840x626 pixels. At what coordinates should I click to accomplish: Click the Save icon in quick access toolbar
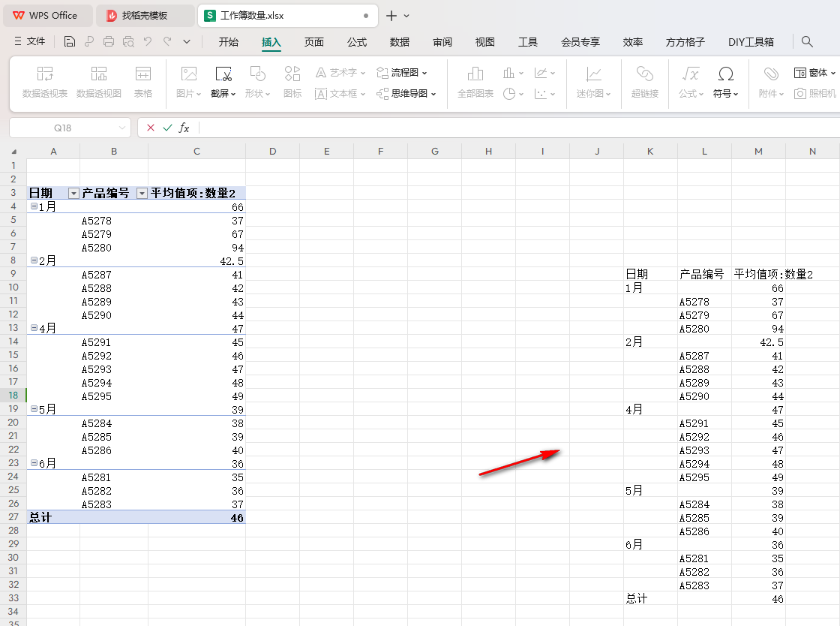(x=70, y=41)
